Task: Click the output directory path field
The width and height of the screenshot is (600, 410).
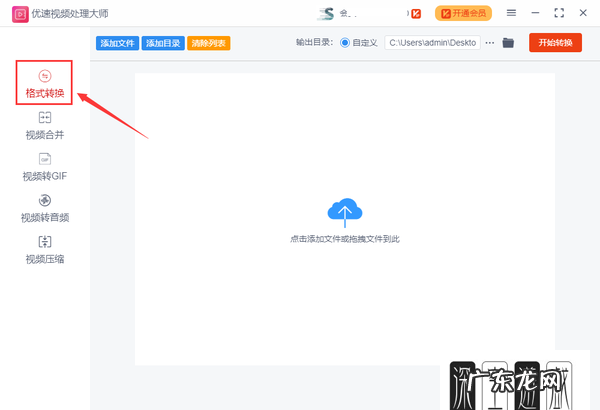Action: 432,42
